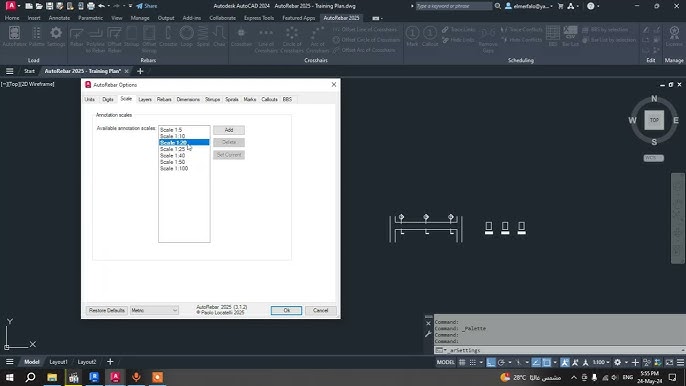
Task: Open the Units tab in dialog
Action: click(90, 99)
